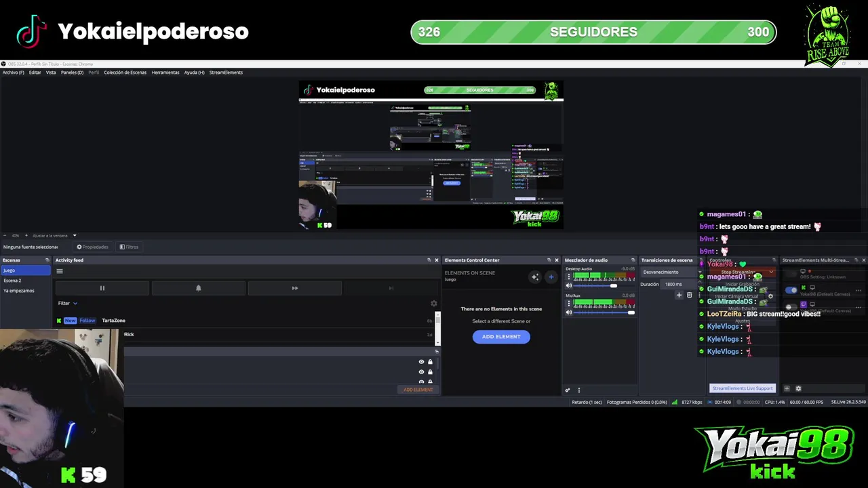
Task: Zoom in the preview with plus icon
Action: (27, 235)
